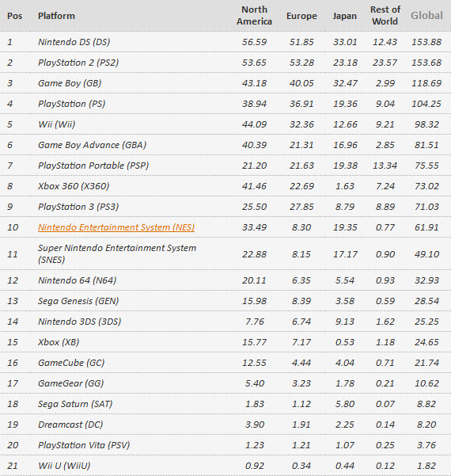Click the Platform column header
Screen dimensions: 451x476
tap(56, 16)
